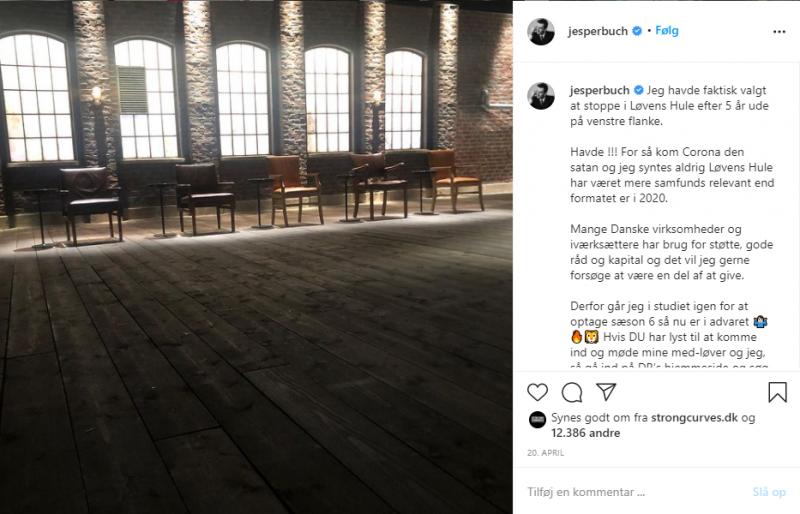Share the post with paper plane icon
This screenshot has height=514, width=800.
[x=606, y=391]
